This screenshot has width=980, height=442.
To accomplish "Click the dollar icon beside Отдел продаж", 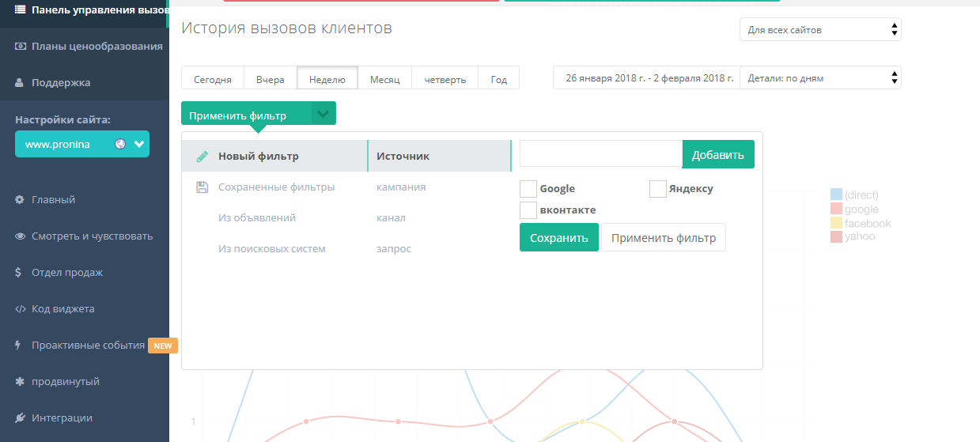I will click(18, 273).
